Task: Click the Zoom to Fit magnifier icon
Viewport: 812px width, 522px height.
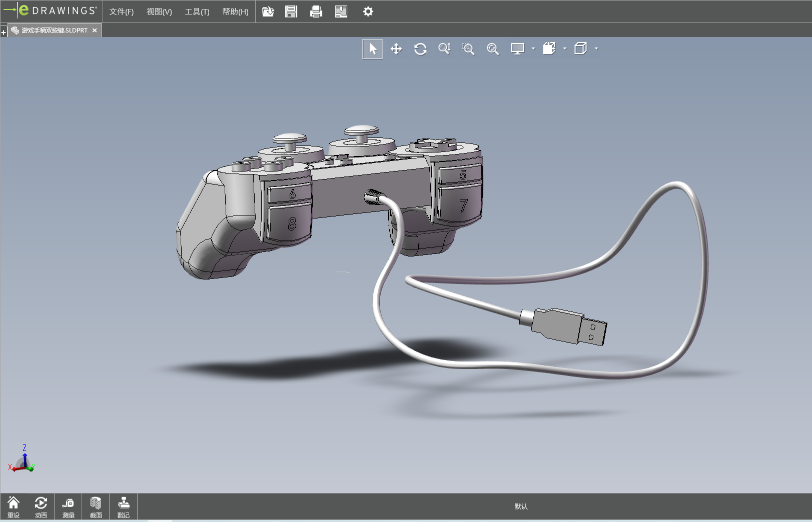Action: click(x=493, y=48)
